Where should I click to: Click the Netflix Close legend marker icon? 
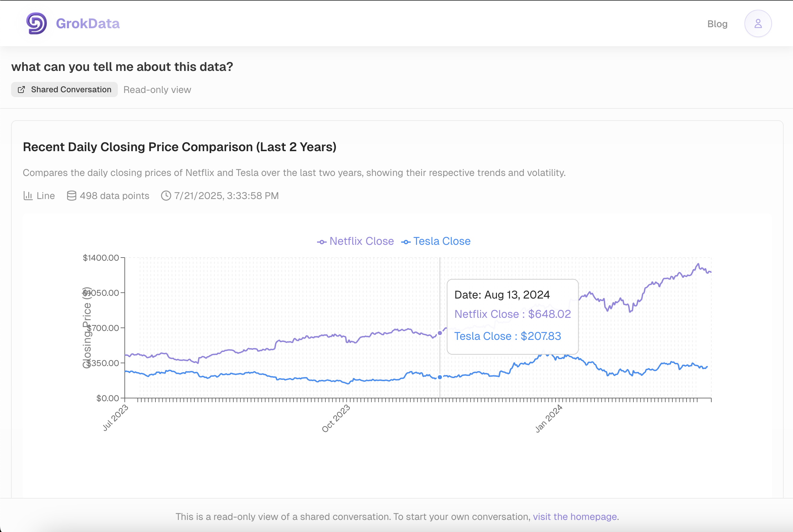(322, 242)
